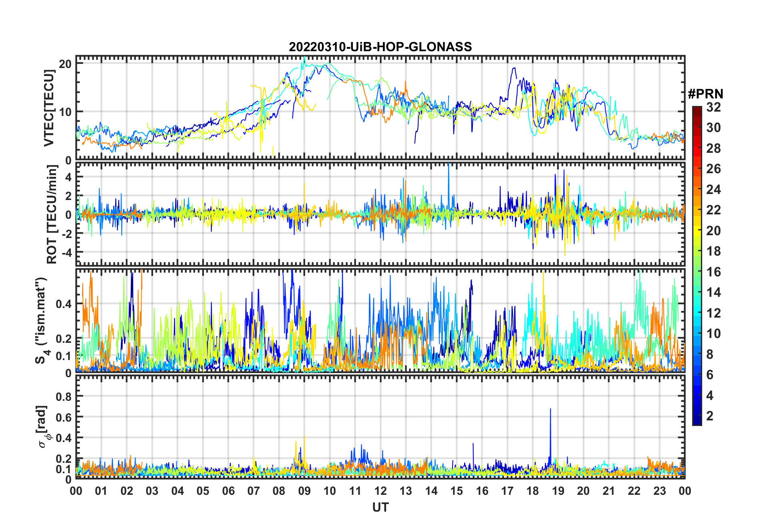761x532 pixels.
Task: Click UT axis tick label 02
Action: [127, 491]
